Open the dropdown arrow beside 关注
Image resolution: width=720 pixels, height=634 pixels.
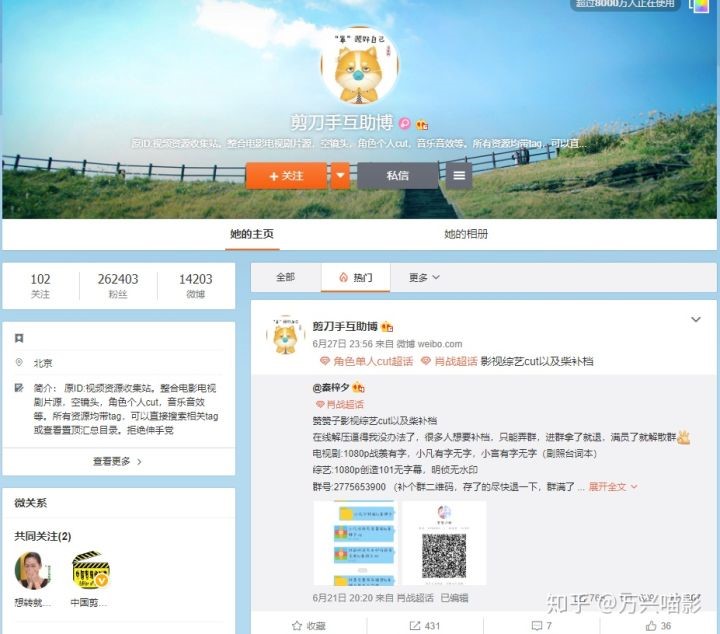tap(340, 175)
